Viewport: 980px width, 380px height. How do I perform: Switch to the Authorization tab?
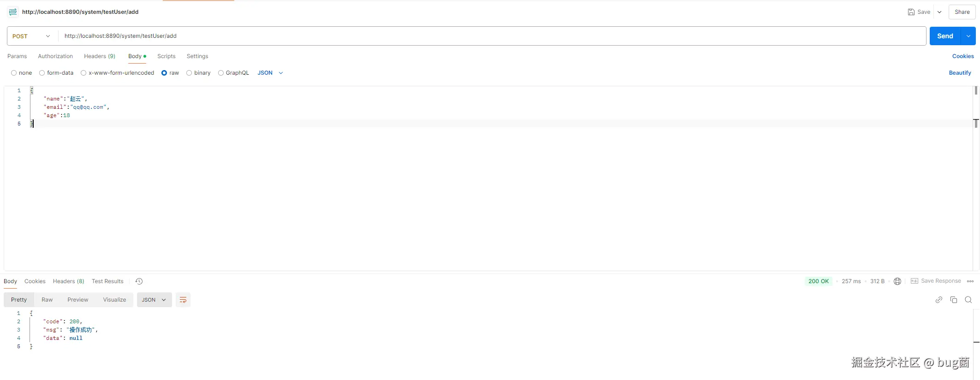[x=55, y=56]
